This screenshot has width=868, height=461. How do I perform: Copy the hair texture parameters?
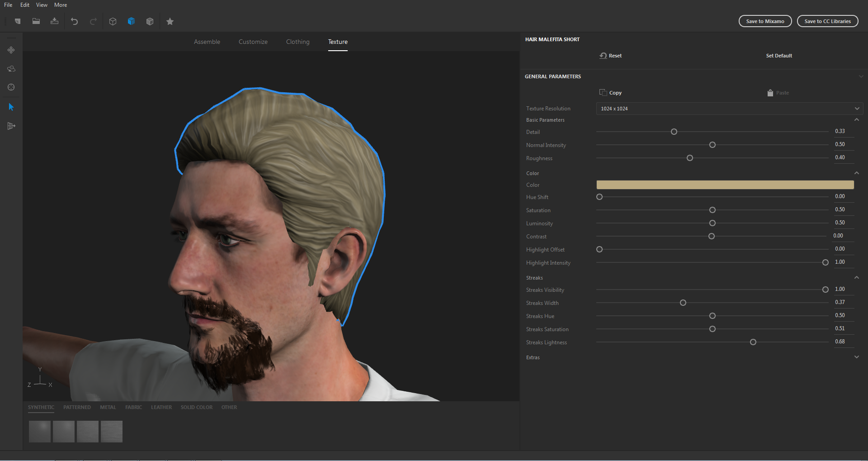click(610, 93)
